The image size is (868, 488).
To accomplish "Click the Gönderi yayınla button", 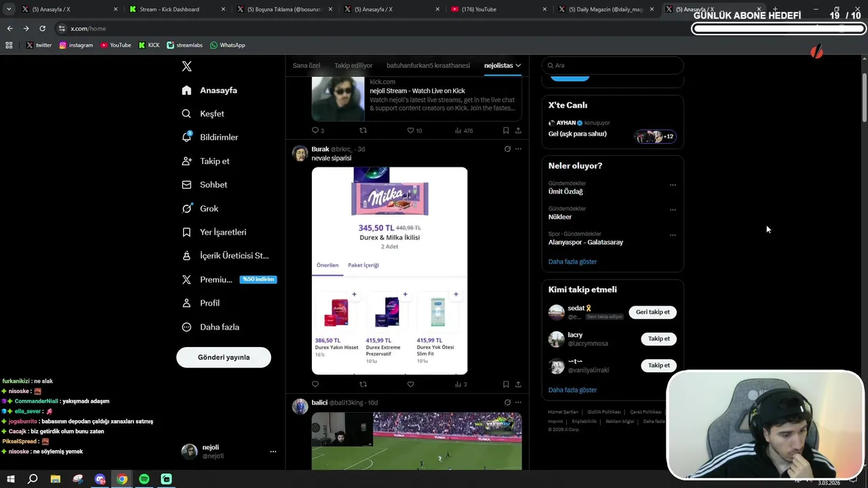I will click(x=224, y=357).
